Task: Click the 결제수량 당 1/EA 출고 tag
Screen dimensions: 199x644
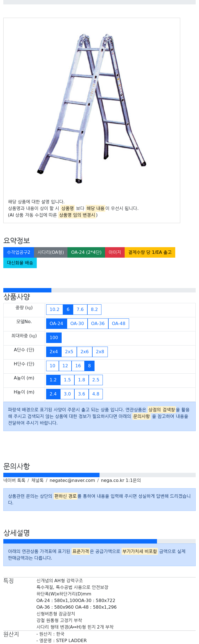Action: 150,252
